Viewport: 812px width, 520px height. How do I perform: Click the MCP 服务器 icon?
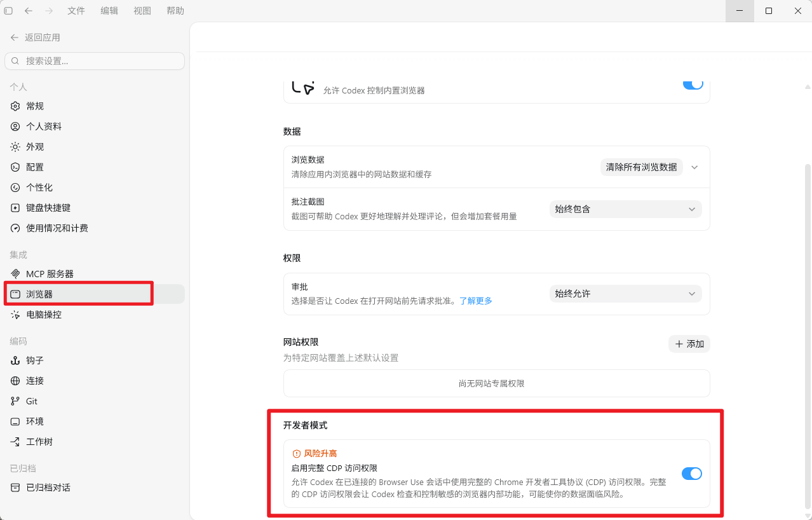click(x=15, y=274)
